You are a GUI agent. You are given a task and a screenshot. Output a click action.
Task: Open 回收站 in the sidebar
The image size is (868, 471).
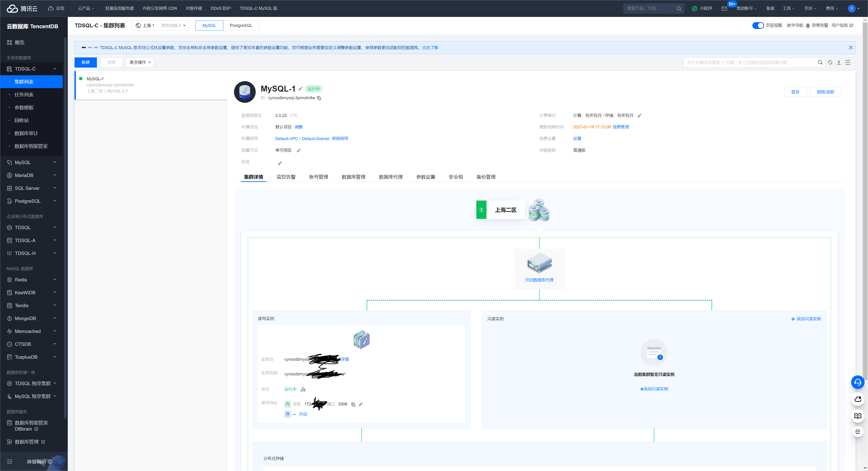pos(21,120)
